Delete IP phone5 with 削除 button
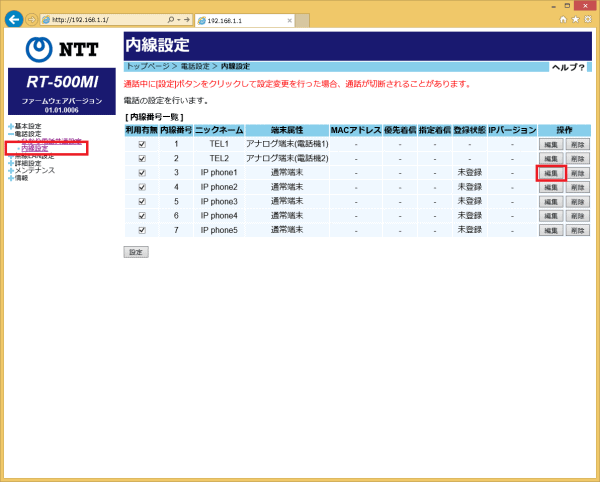 tap(578, 231)
